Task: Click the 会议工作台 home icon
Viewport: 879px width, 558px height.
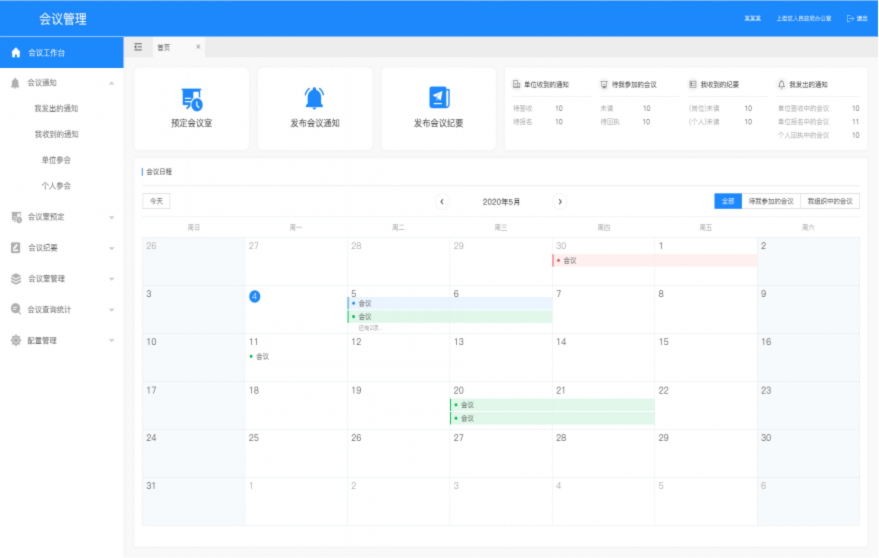Action: coord(15,52)
